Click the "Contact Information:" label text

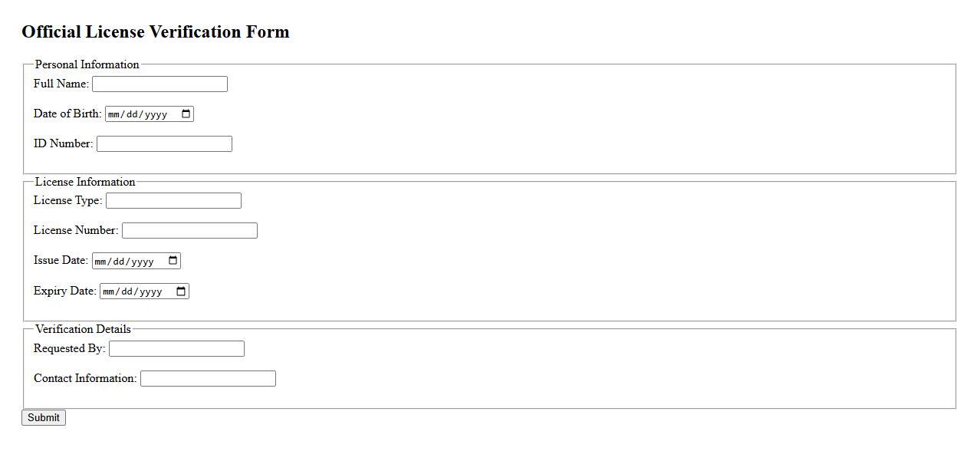click(x=85, y=378)
